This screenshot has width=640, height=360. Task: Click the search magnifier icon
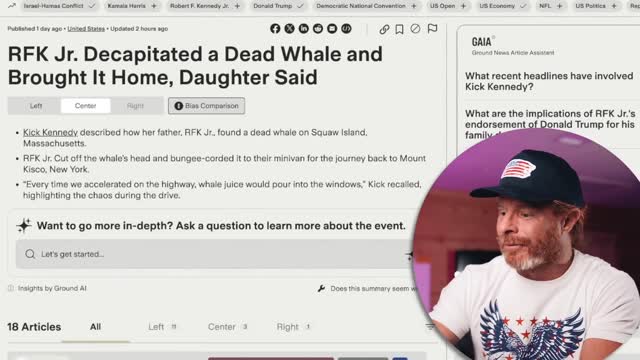coord(30,254)
